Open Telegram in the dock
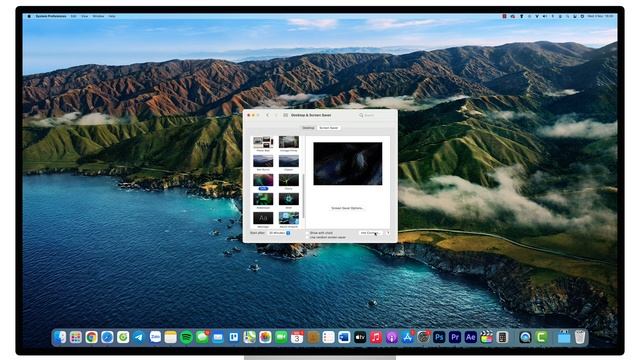This screenshot has height=360, width=640. (139, 337)
